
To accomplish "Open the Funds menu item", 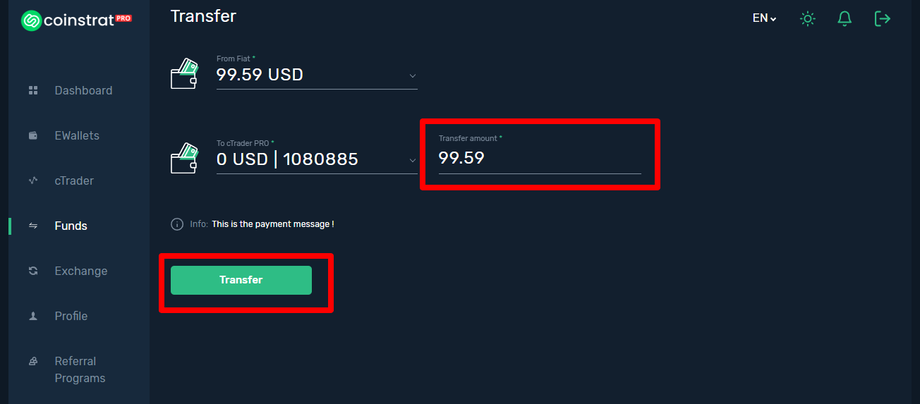I will click(x=71, y=226).
